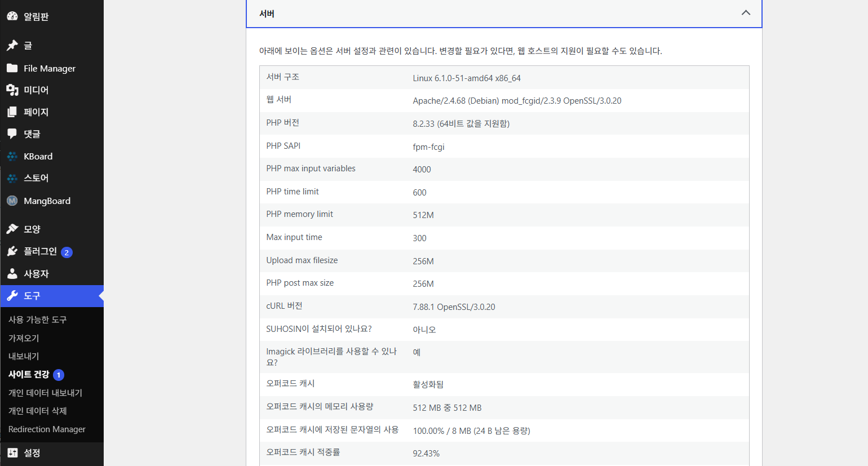Image resolution: width=868 pixels, height=466 pixels.
Task: Click the person icon beside 사용자
Action: pyautogui.click(x=12, y=274)
